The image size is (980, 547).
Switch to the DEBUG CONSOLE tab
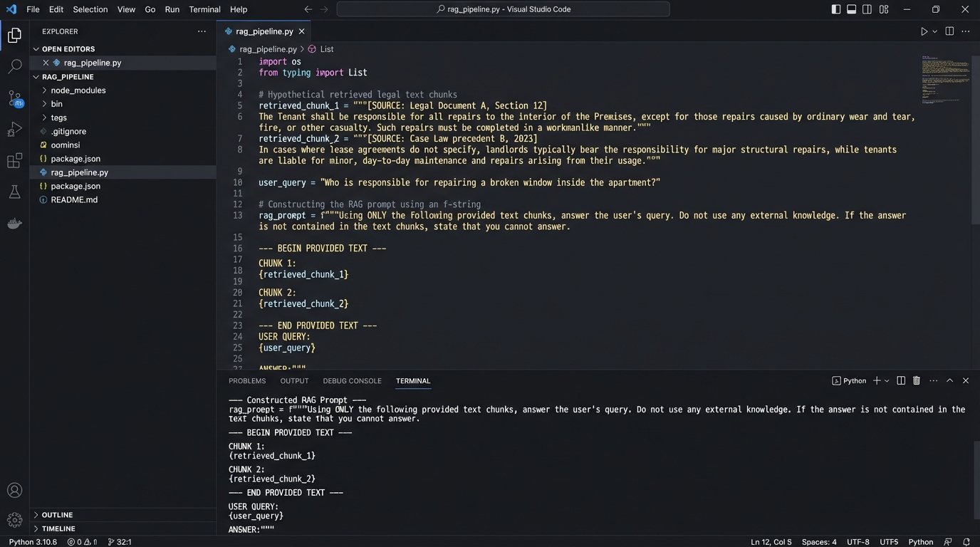pyautogui.click(x=352, y=381)
